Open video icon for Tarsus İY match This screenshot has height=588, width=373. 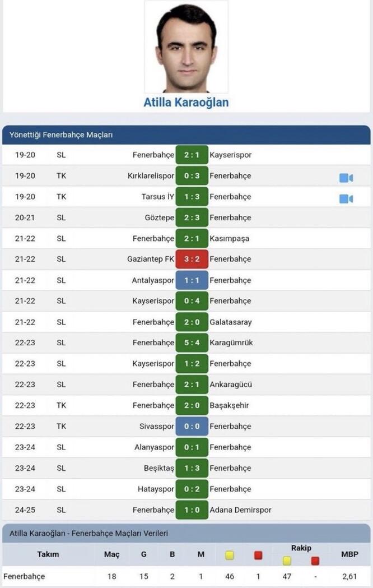(346, 199)
